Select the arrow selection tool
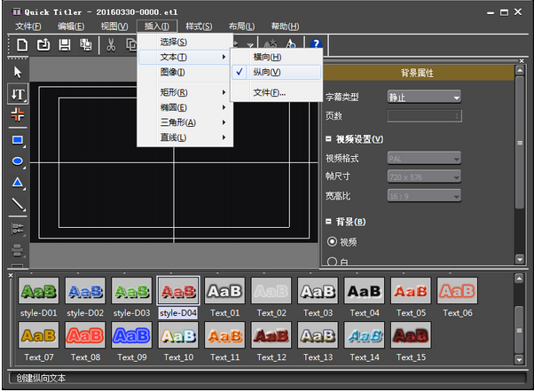The image size is (534, 392). coord(17,71)
